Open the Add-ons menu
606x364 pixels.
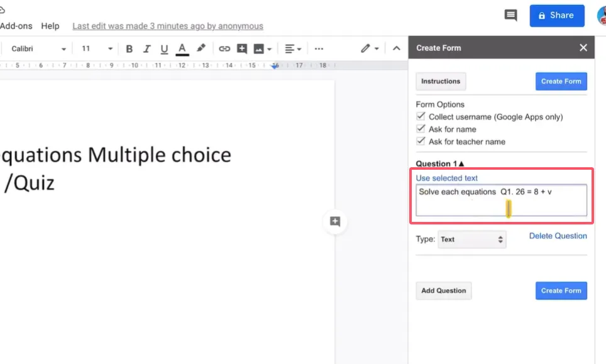coord(15,26)
